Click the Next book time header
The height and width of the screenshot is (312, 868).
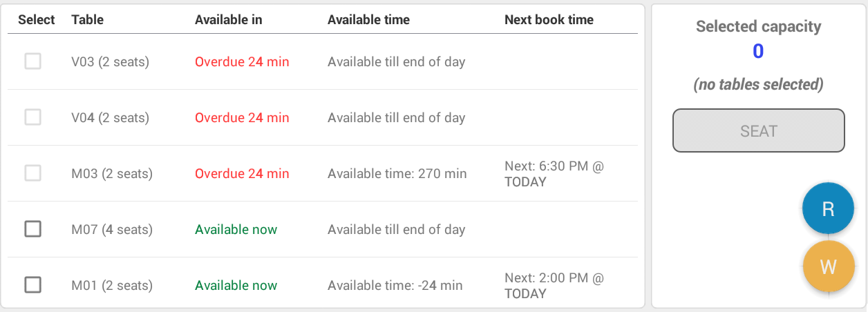(549, 20)
